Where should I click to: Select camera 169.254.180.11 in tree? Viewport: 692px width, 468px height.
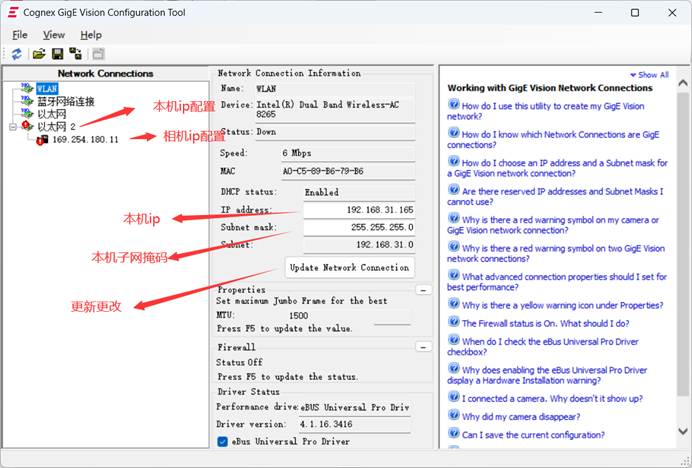tap(86, 140)
